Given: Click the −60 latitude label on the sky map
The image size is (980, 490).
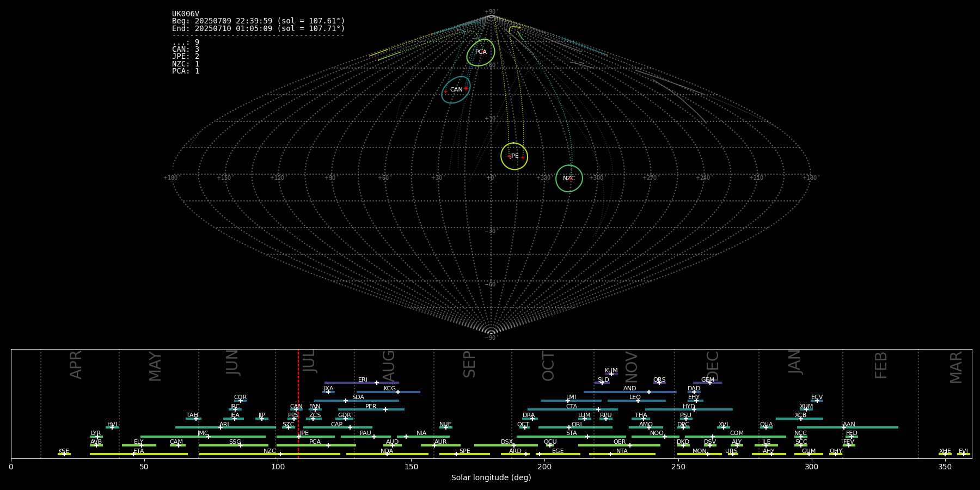Looking at the screenshot, I should point(491,285).
